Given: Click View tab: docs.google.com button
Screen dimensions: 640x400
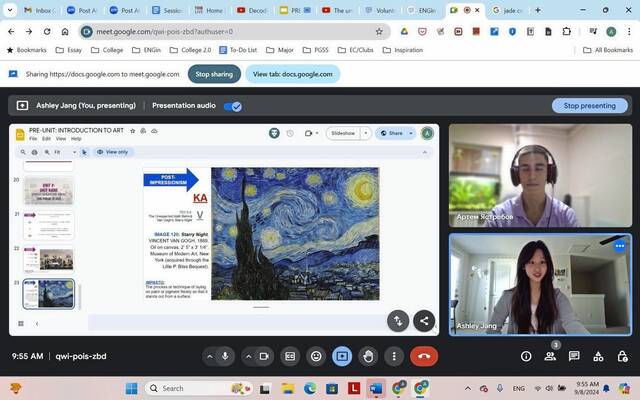Looking at the screenshot, I should (x=292, y=74).
